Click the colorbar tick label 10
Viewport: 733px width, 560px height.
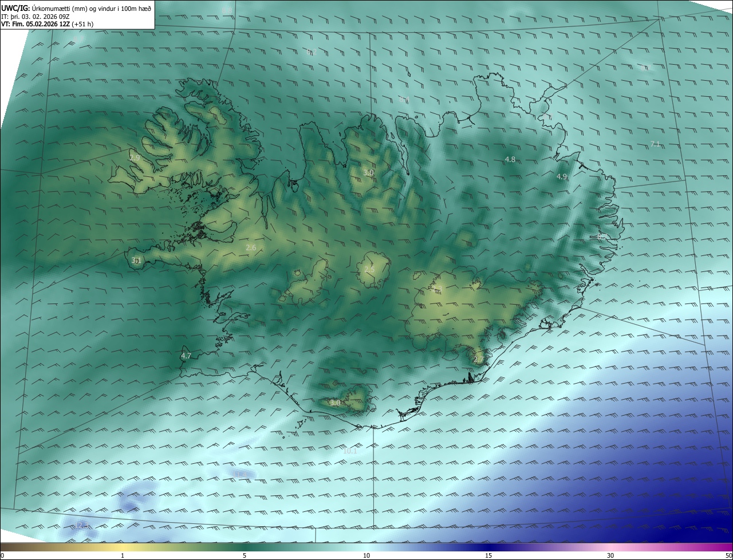pyautogui.click(x=366, y=556)
